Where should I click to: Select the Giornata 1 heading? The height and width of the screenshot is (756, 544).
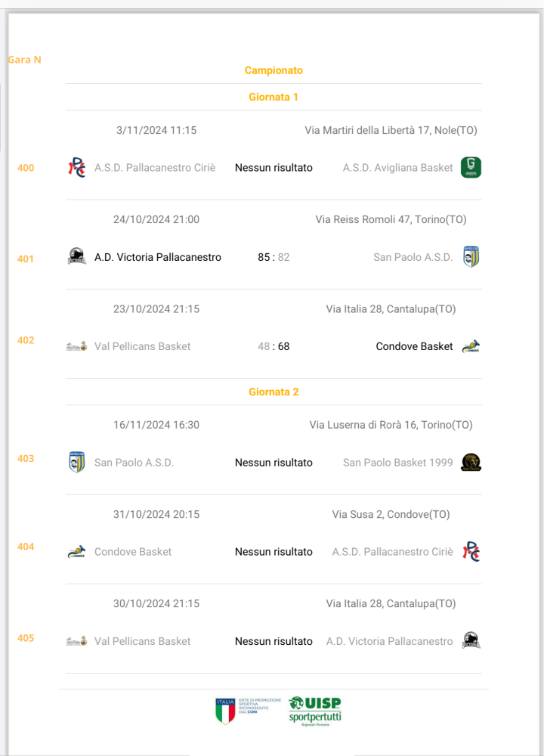(274, 97)
